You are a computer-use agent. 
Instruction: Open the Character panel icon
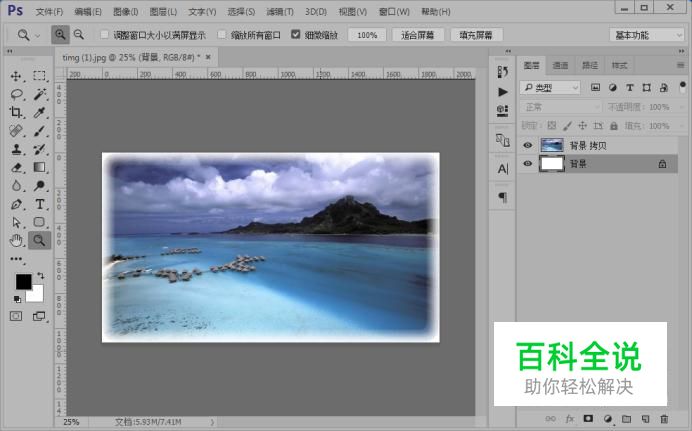click(503, 169)
